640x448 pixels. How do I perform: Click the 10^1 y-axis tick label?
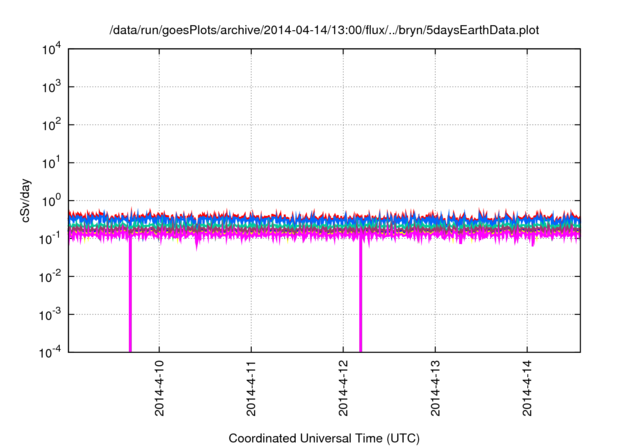pos(51,163)
